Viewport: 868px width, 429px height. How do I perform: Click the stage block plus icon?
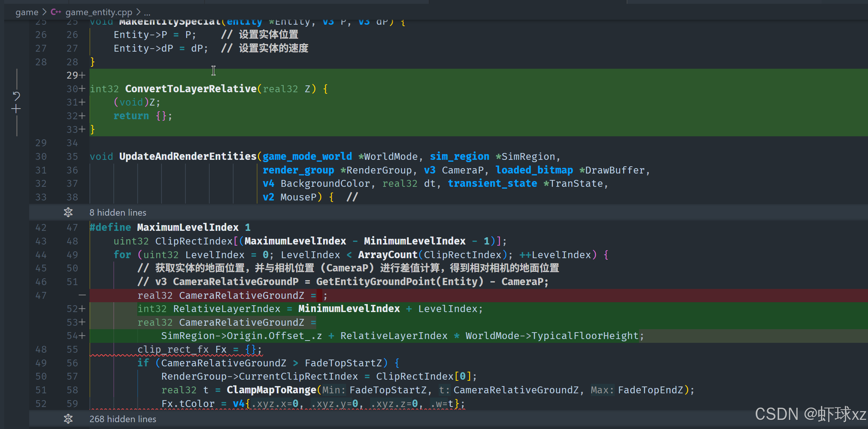16,109
